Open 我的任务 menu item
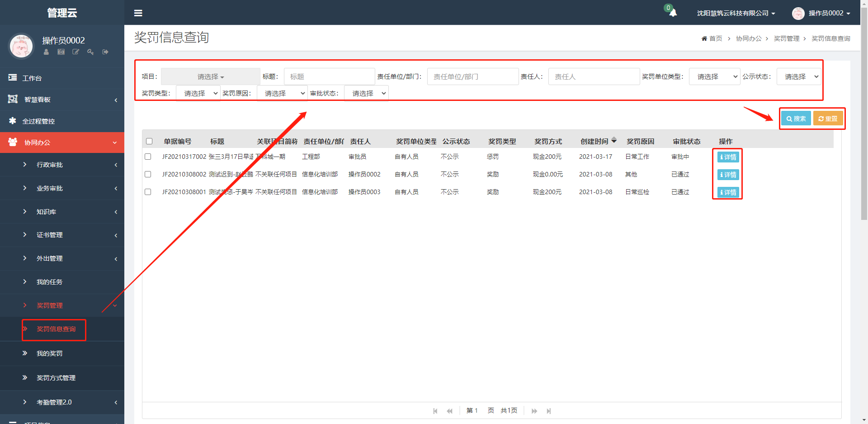Viewport: 868px width, 424px height. click(x=62, y=282)
